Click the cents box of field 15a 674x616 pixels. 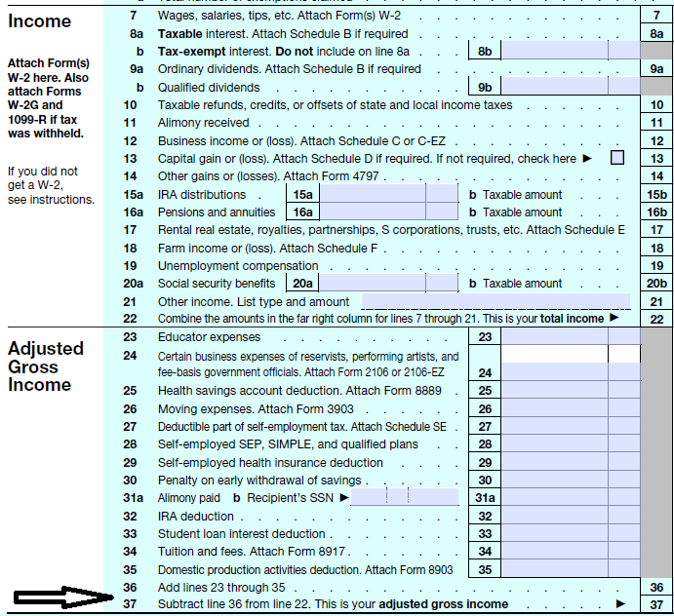(x=442, y=194)
